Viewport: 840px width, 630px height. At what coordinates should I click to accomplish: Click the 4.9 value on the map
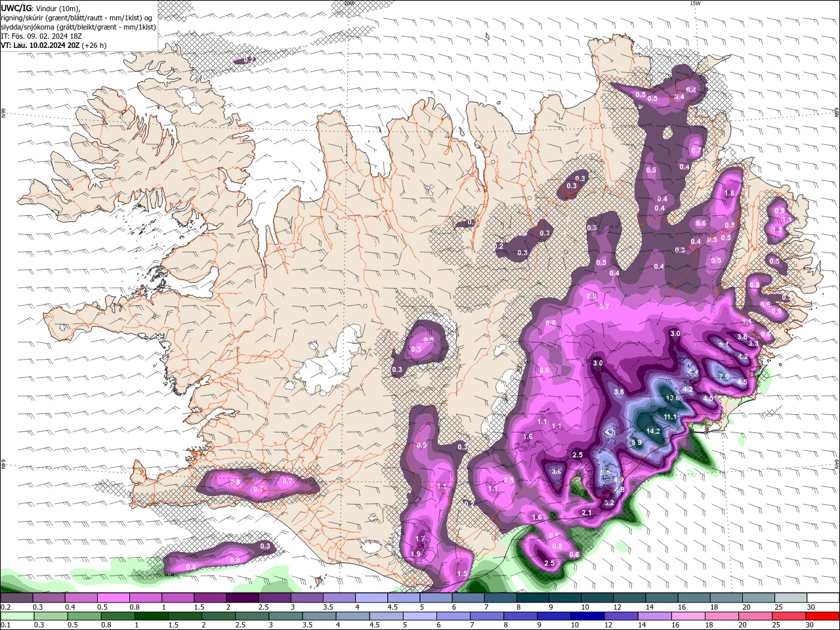click(618, 480)
